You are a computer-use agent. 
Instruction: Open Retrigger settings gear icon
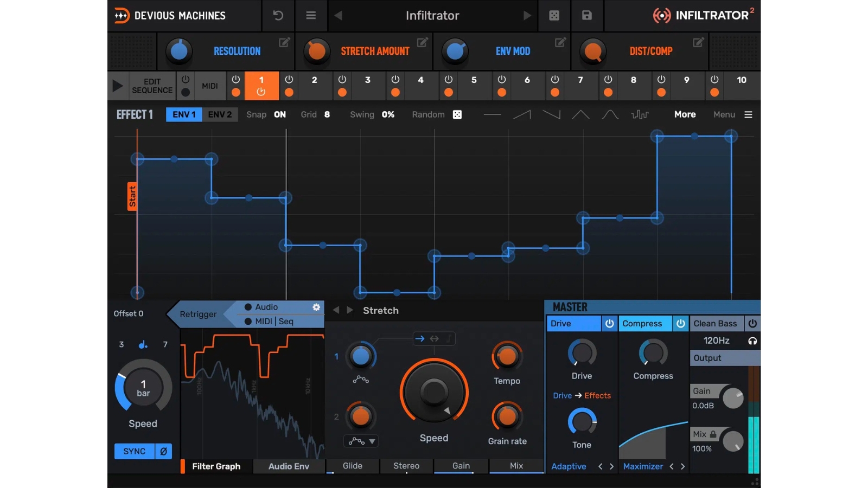click(316, 307)
